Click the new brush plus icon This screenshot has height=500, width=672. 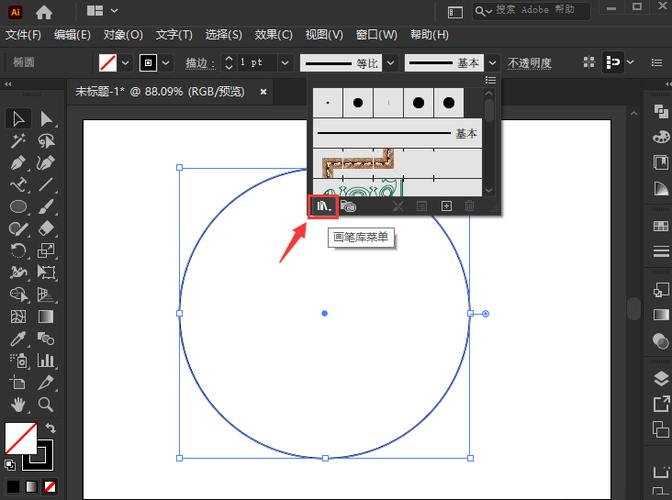[447, 206]
